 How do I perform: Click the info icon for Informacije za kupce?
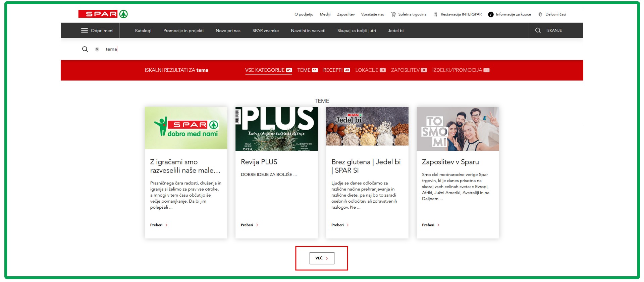pyautogui.click(x=491, y=14)
